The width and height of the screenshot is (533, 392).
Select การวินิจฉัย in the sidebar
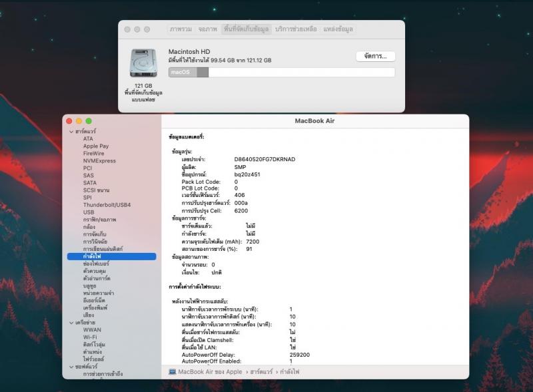pos(95,242)
